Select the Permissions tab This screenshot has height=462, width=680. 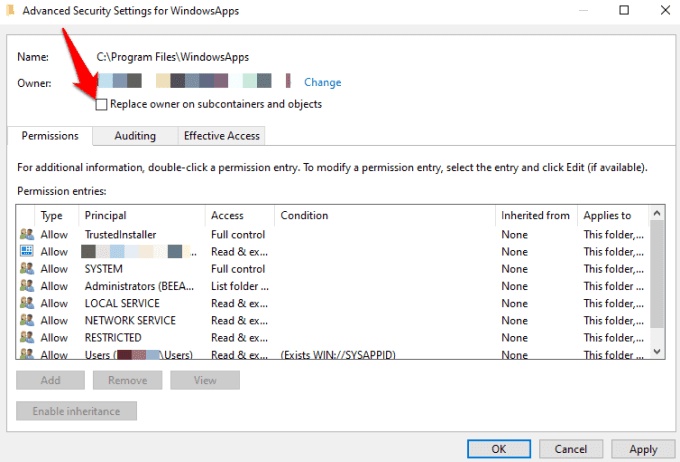(50, 136)
